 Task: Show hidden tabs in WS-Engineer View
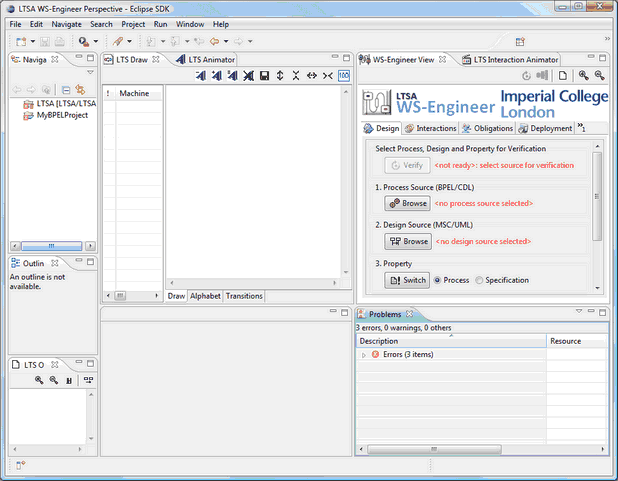(x=582, y=128)
